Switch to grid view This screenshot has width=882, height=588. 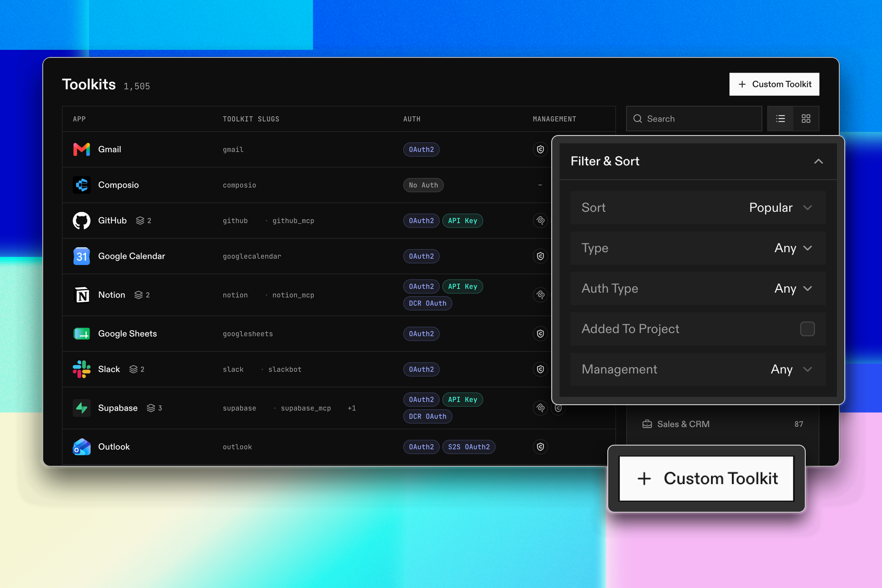point(806,119)
